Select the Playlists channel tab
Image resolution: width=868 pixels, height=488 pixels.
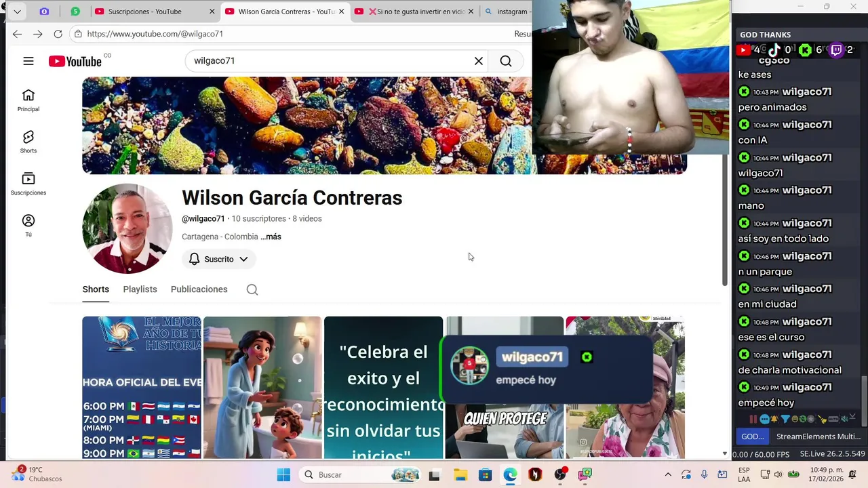(140, 289)
